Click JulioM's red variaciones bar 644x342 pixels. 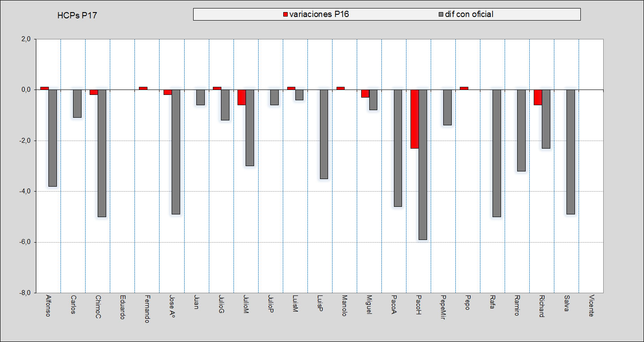coord(242,97)
